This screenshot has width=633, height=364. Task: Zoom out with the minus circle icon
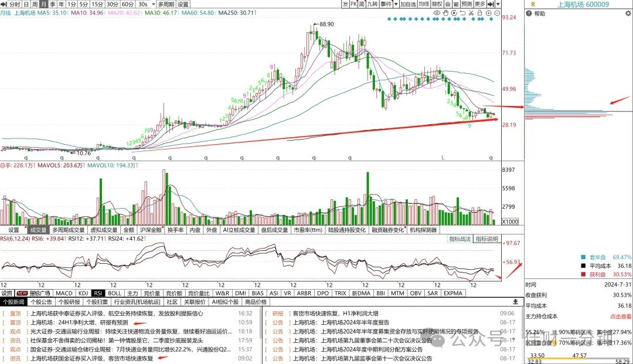pos(497,13)
